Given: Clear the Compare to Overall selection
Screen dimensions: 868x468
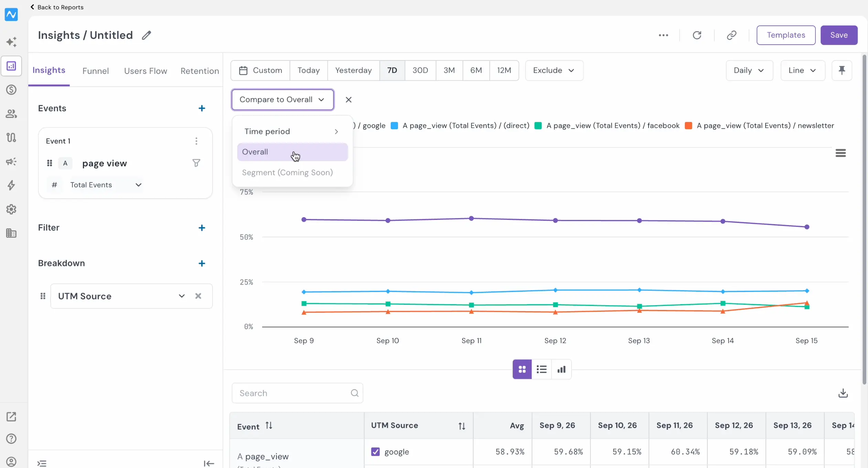Looking at the screenshot, I should 348,100.
